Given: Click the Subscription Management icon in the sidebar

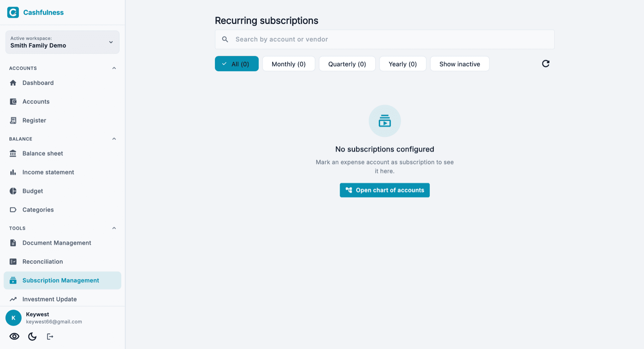Looking at the screenshot, I should [x=13, y=280].
